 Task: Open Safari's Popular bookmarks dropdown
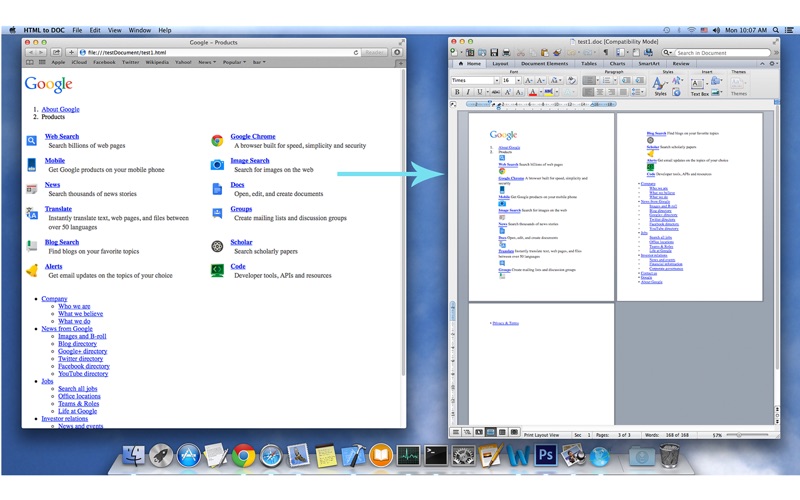(234, 62)
